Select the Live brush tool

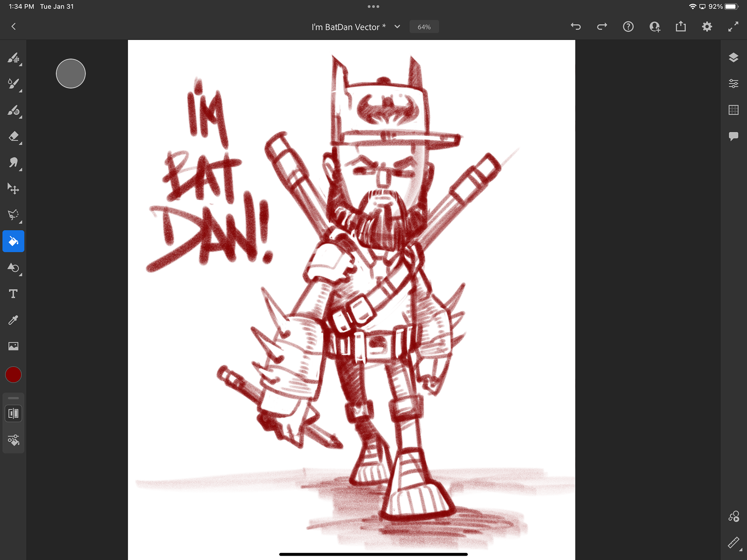click(x=13, y=84)
